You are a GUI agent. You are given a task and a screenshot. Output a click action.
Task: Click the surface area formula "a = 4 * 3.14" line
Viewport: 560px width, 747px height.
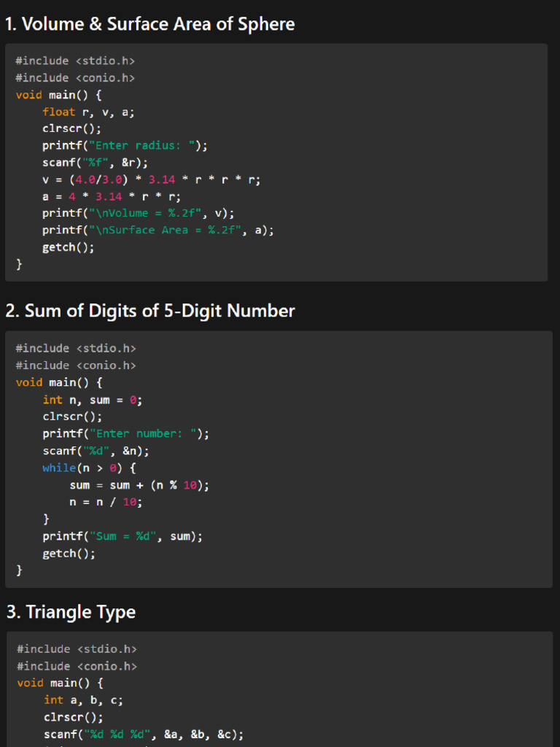[112, 197]
